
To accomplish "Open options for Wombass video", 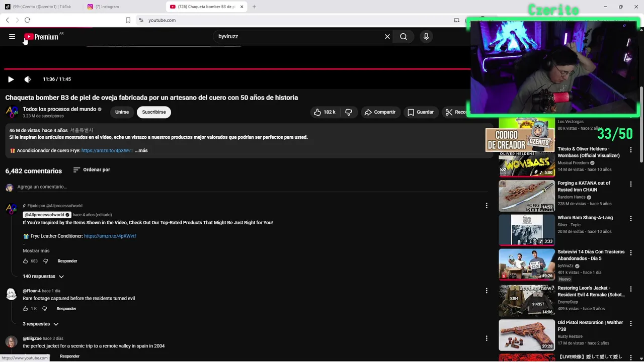I will click(x=630, y=150).
